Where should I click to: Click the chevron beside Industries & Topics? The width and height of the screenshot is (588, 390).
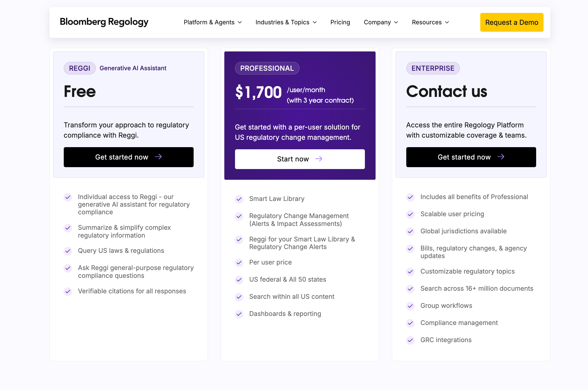coord(315,22)
